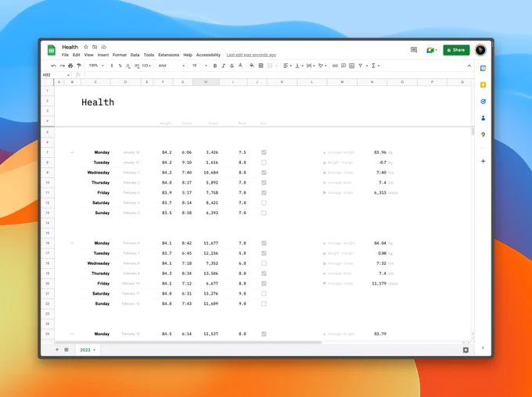The height and width of the screenshot is (397, 532).
Task: Open the Format menu
Action: click(120, 55)
